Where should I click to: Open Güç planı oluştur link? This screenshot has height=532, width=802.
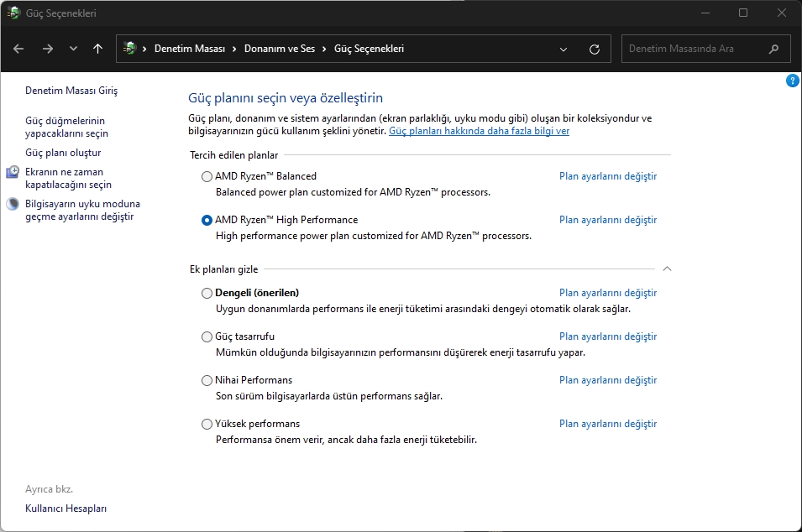click(x=63, y=153)
